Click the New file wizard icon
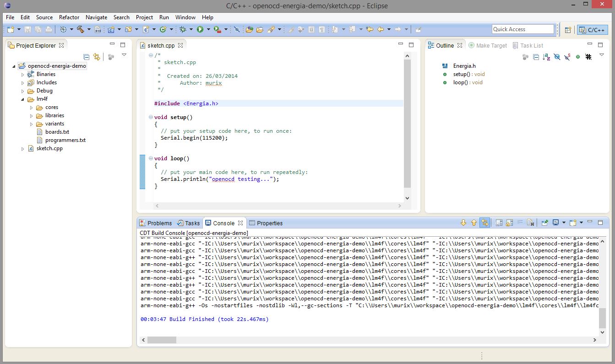 pyautogui.click(x=10, y=29)
